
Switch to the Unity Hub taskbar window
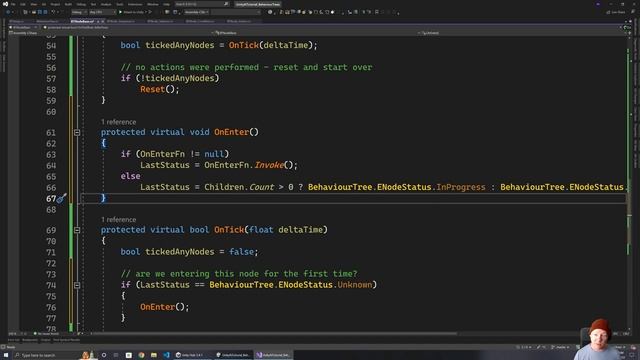click(x=192, y=355)
